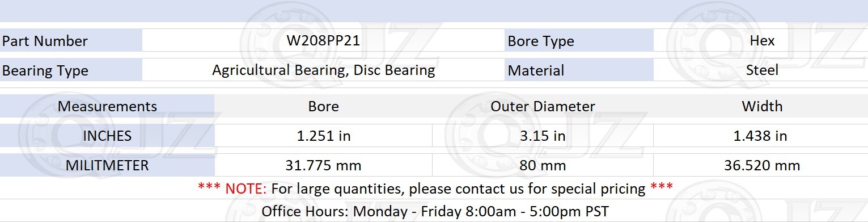
Task: Click the outer diameter value 3.15 in
Action: (543, 136)
